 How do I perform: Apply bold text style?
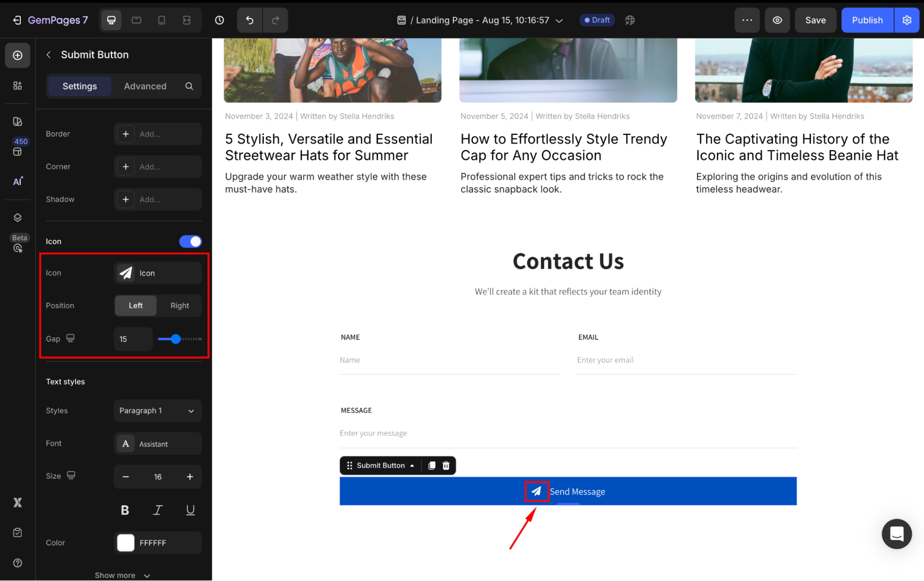125,510
